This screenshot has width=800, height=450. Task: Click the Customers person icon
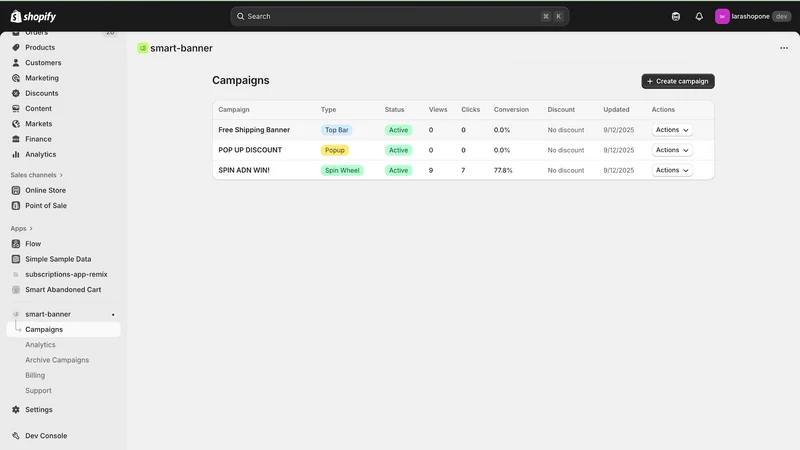coord(16,63)
